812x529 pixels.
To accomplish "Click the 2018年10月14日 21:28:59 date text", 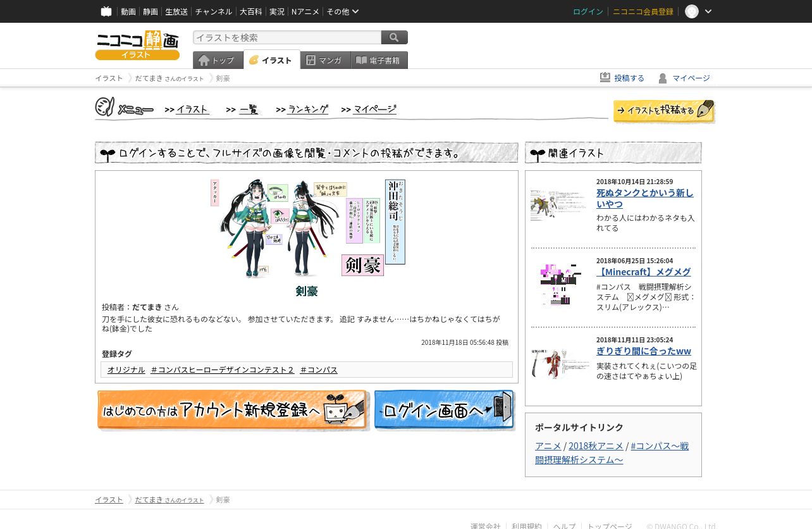I will click(634, 182).
